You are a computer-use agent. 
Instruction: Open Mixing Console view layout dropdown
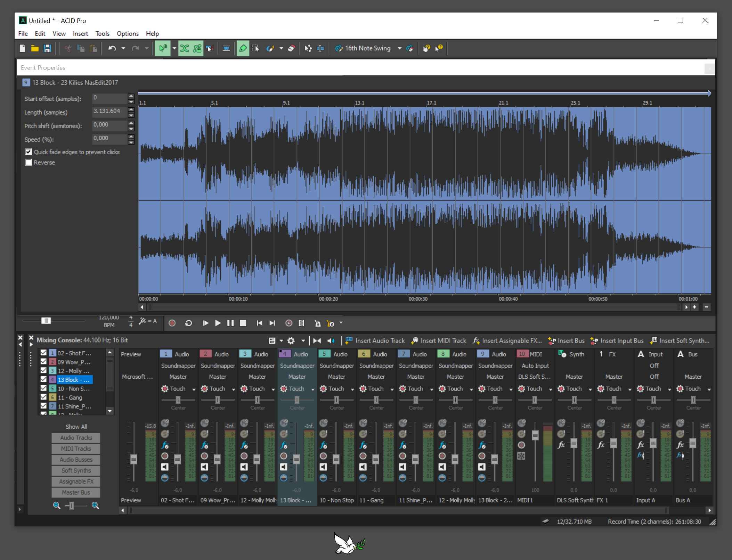tap(281, 341)
